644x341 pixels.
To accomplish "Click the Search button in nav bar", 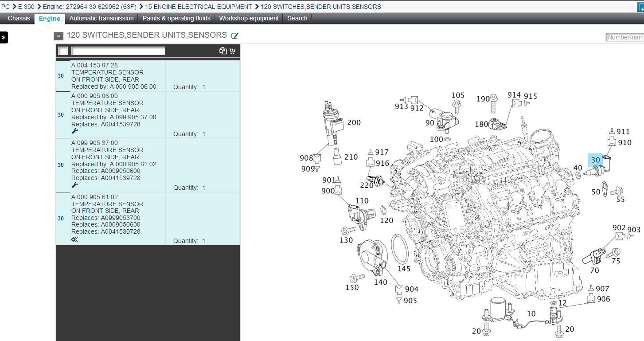I will (297, 18).
